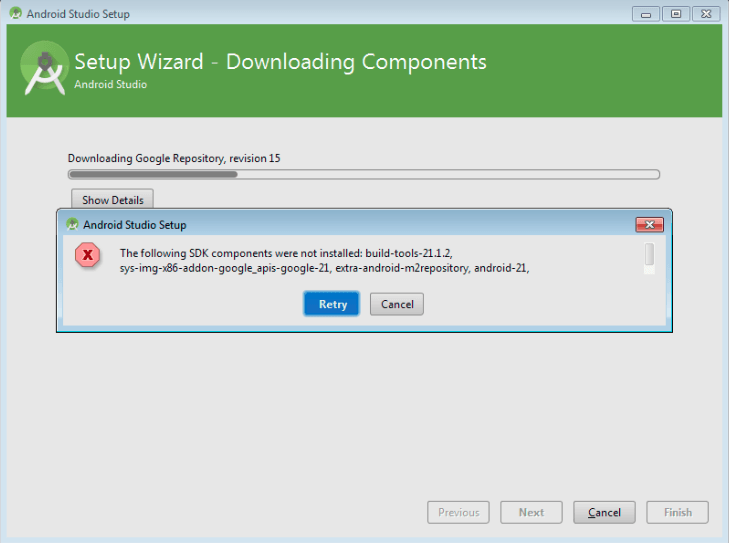Click the 'Android Studio' subtitle in header
729x543 pixels.
(111, 84)
